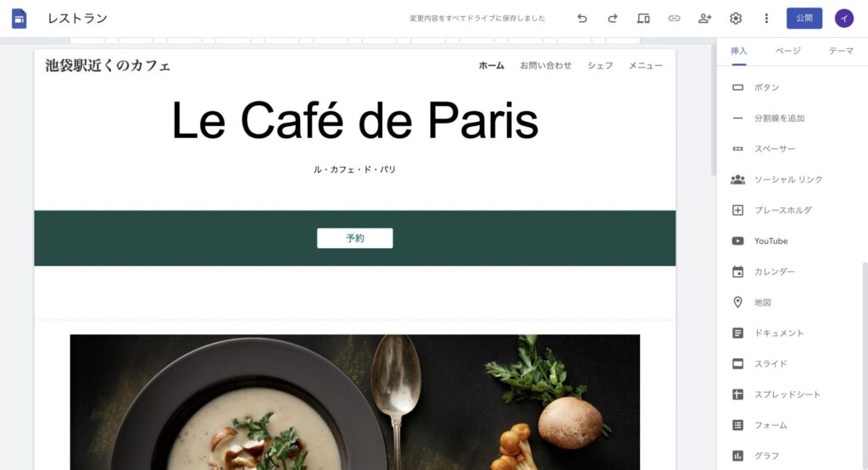Screen dimensions: 868x470
Task: Click the blue 公開 publish button
Action: [x=804, y=19]
